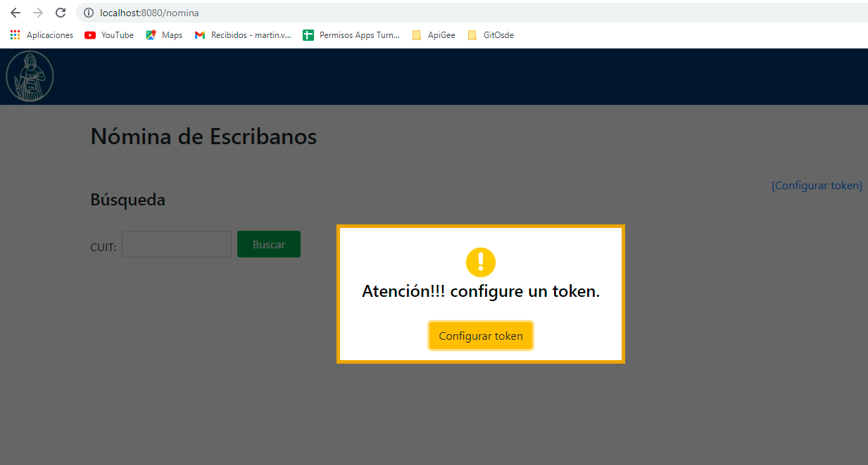Click the warning exclamation icon in dialog
Screen dimensions: 868x465
coord(481,263)
